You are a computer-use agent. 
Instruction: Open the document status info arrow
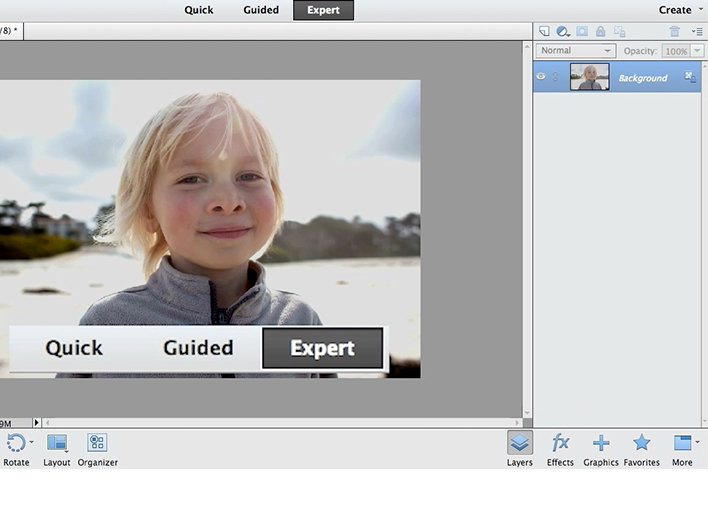coord(37,423)
